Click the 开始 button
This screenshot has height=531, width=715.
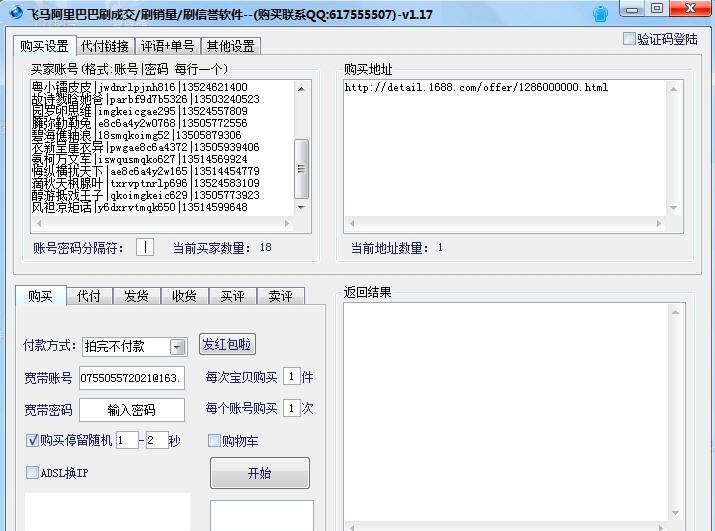point(259,473)
